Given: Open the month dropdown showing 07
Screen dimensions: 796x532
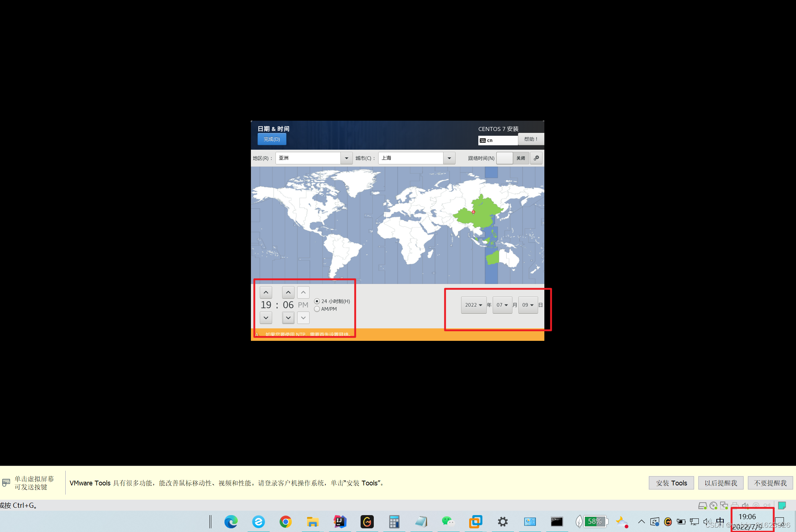Looking at the screenshot, I should pyautogui.click(x=502, y=305).
